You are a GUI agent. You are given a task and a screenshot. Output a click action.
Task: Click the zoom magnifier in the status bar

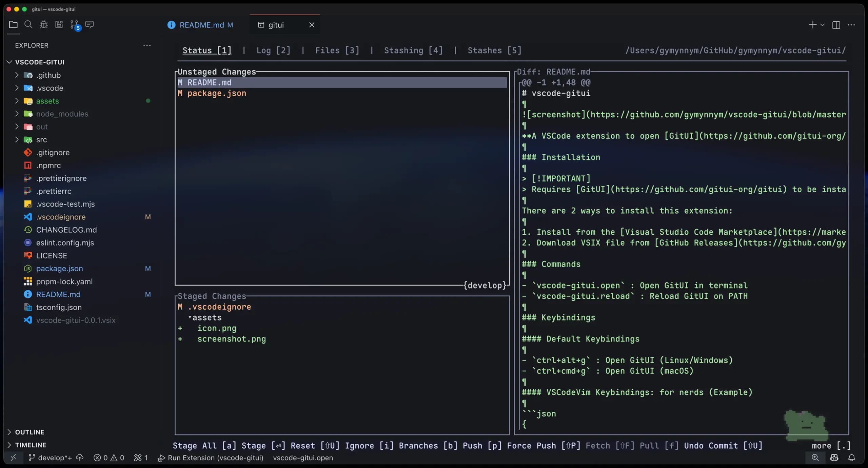pyautogui.click(x=815, y=457)
